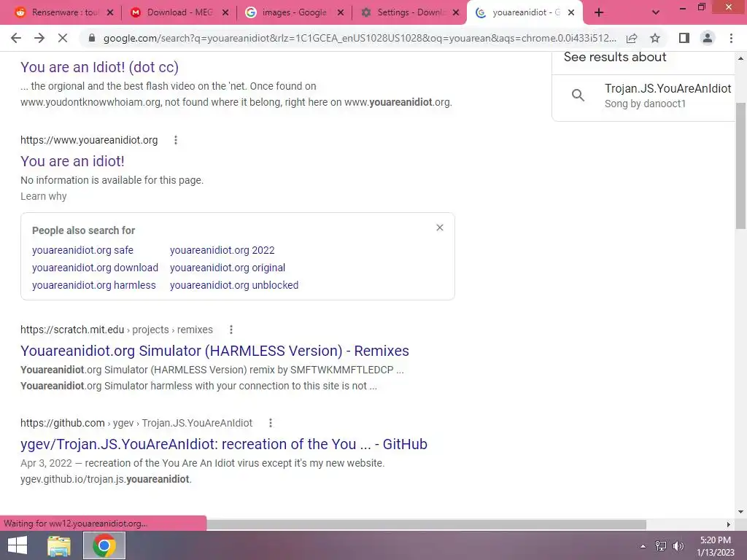The width and height of the screenshot is (747, 560).
Task: Open the Chrome profile avatar icon
Action: (x=708, y=38)
